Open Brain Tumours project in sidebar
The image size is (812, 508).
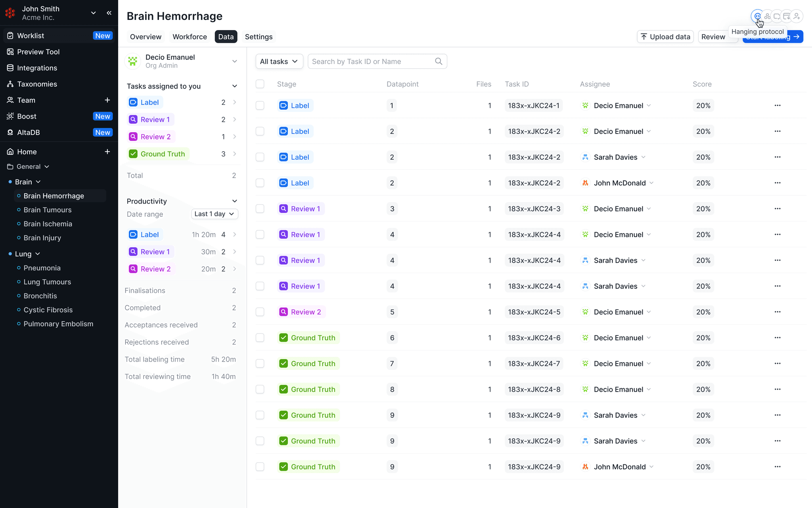[x=48, y=210]
